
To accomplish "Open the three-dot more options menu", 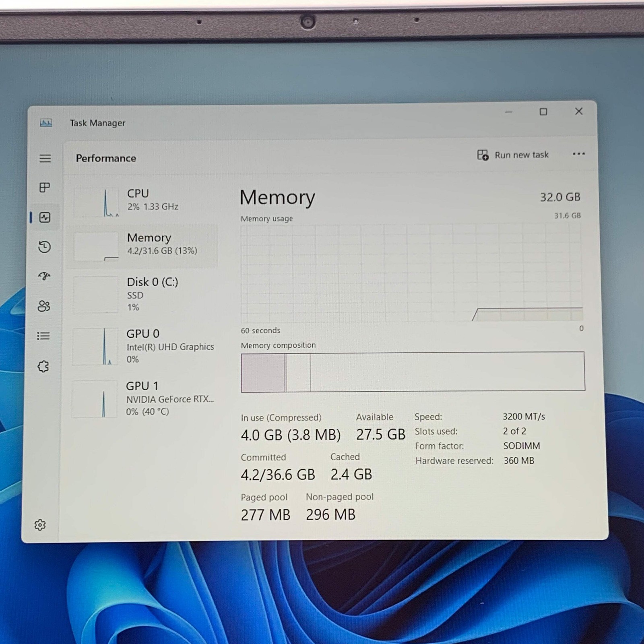I will (x=578, y=154).
